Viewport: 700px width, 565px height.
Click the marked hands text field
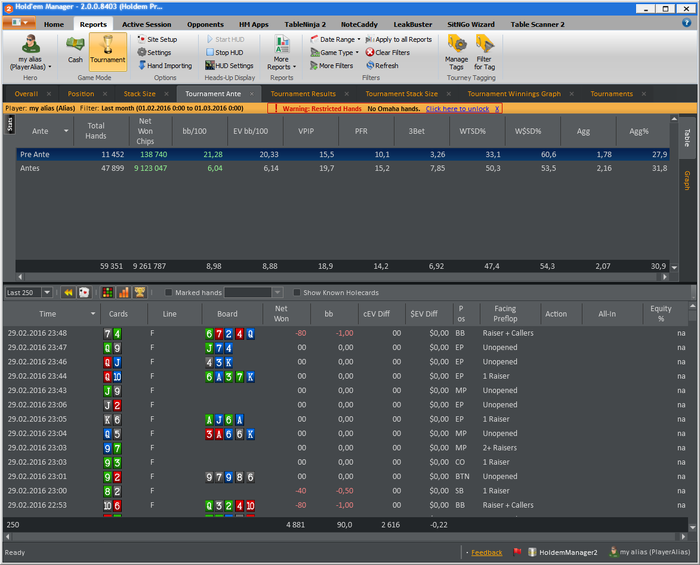[248, 293]
